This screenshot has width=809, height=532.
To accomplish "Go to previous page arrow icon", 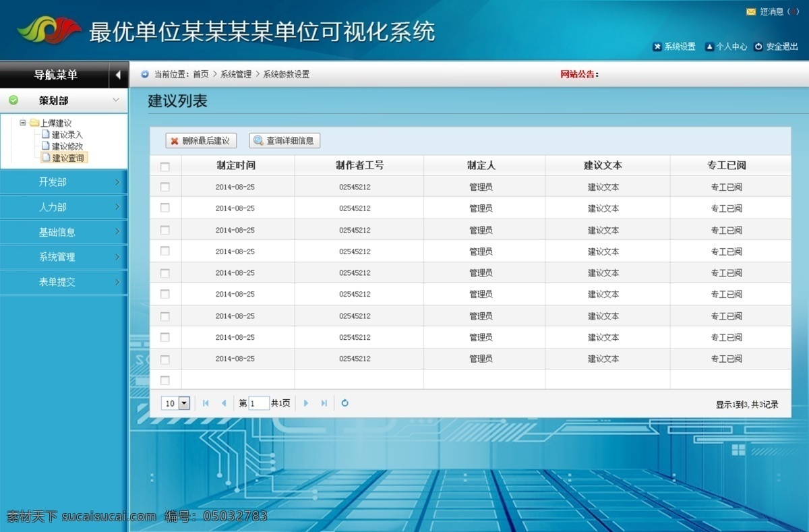I will click(x=224, y=403).
